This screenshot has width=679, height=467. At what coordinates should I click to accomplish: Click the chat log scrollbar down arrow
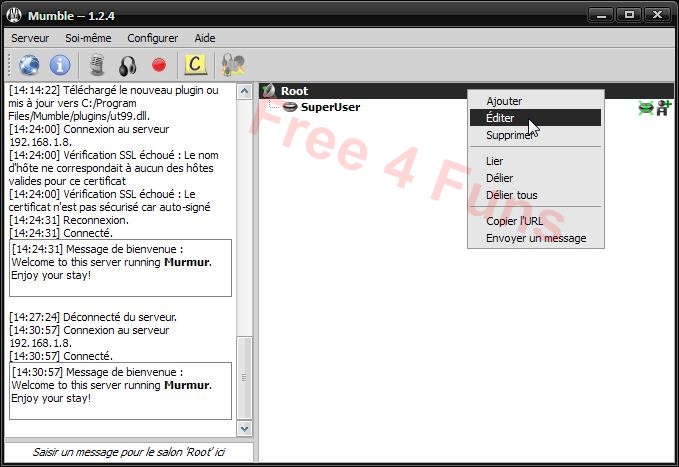click(x=244, y=428)
